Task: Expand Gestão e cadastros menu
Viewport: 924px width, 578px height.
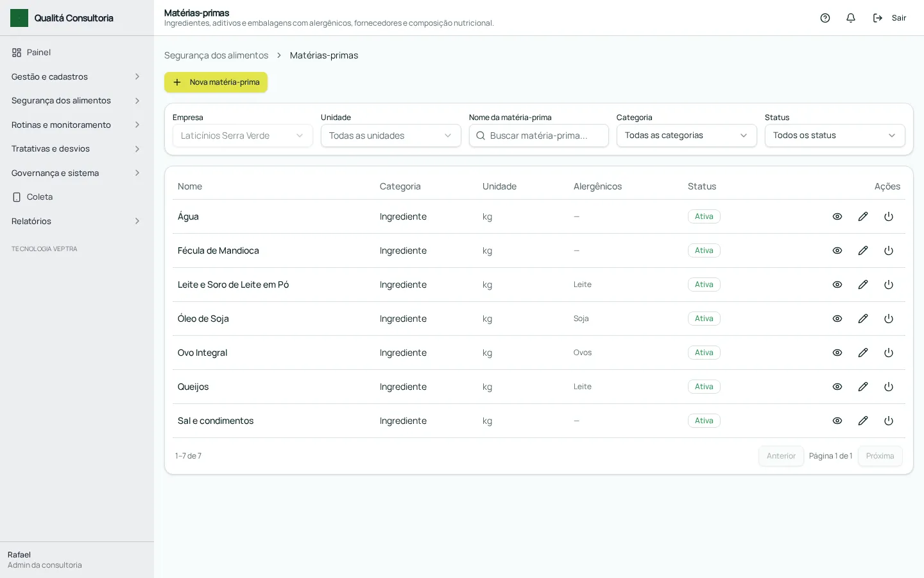Action: click(x=76, y=76)
